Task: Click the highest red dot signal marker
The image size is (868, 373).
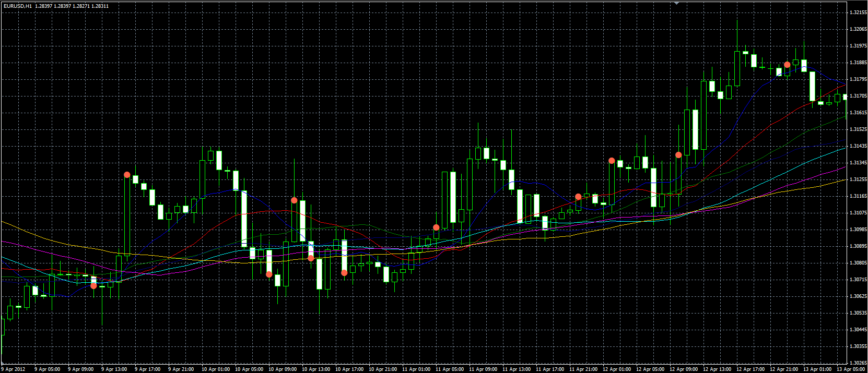Action: (x=787, y=65)
